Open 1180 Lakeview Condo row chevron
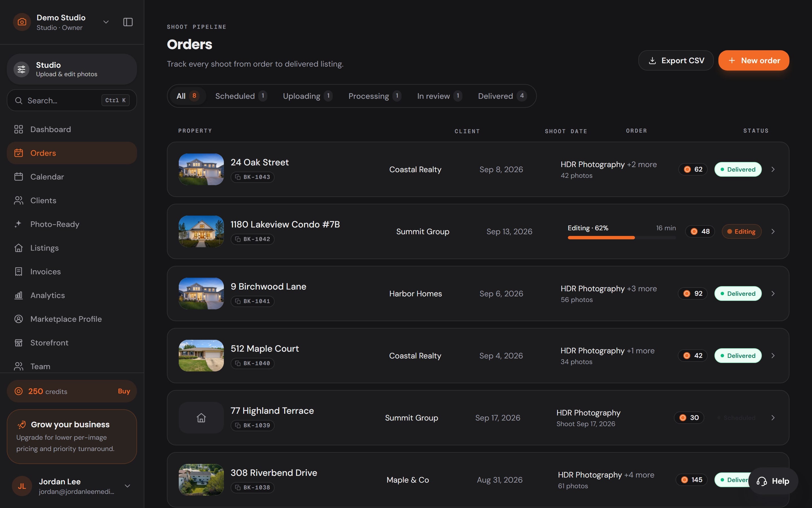812x508 pixels. [x=773, y=231]
